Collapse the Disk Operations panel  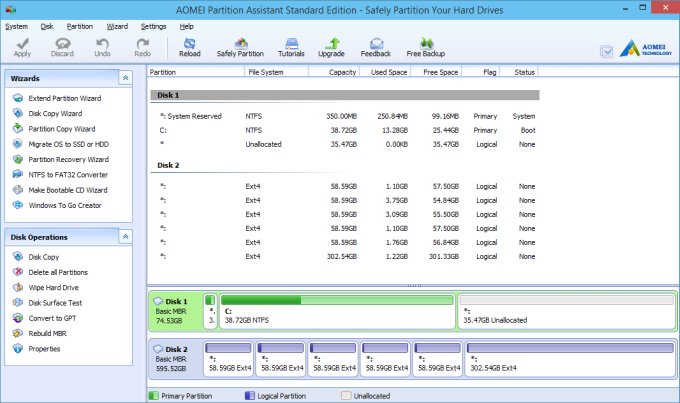point(125,237)
